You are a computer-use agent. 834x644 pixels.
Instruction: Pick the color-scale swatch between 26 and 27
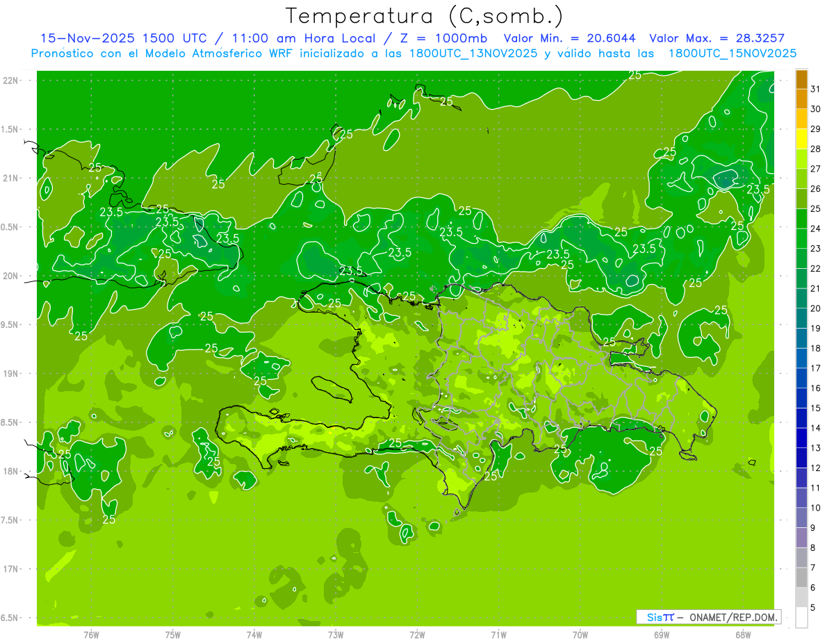click(x=801, y=179)
